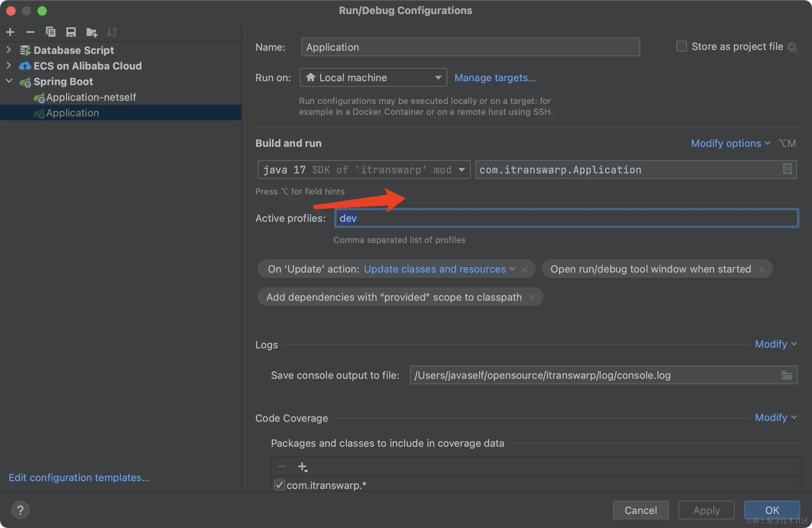Uncheck com.itranswarp.* coverage package

click(279, 485)
